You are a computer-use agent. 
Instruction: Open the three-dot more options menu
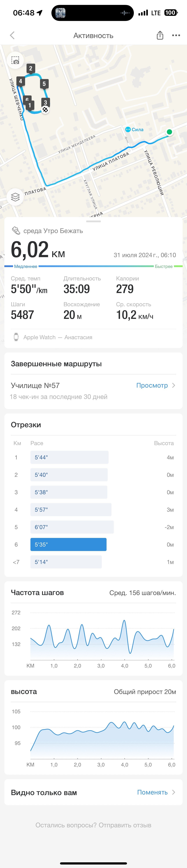(x=176, y=35)
